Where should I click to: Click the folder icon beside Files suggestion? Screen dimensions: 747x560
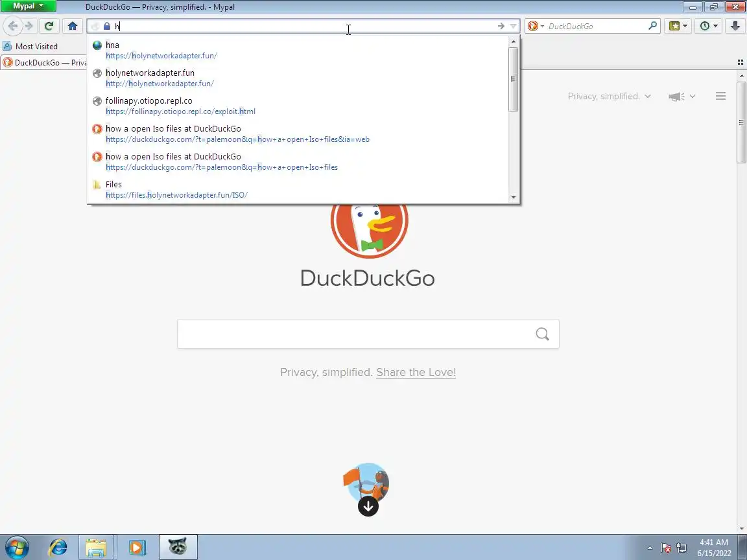[97, 185]
